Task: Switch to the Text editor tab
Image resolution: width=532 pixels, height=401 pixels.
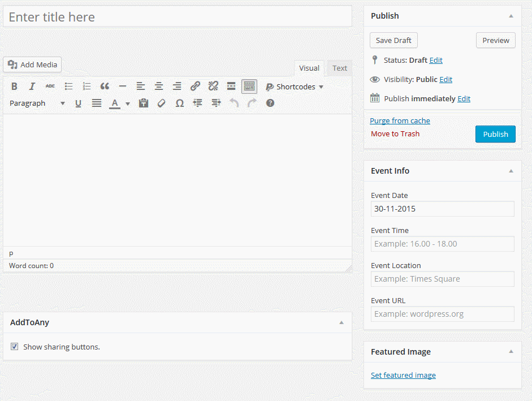Action: point(340,68)
